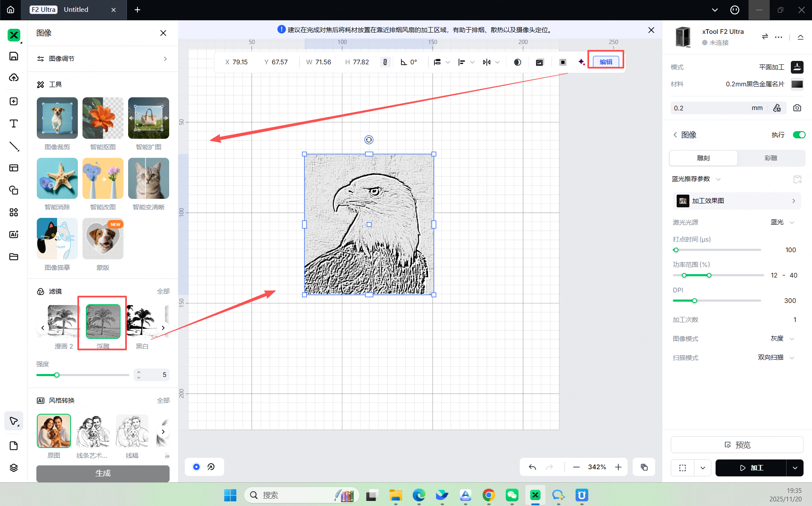
Task: Switch to the 雕刻 tab
Action: tap(703, 158)
